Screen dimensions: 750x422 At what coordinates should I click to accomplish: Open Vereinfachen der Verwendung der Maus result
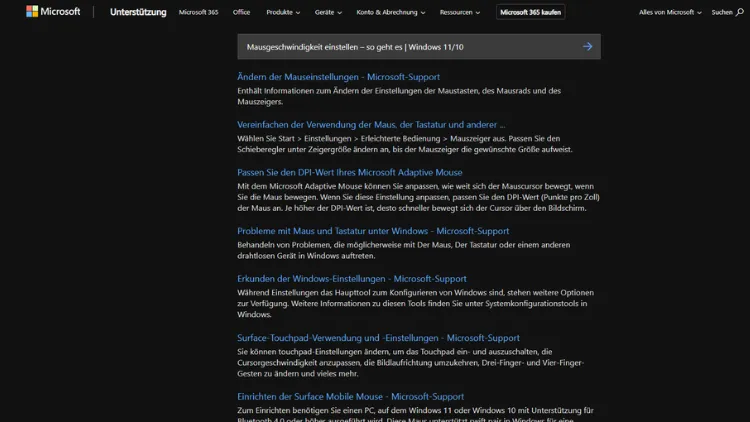(371, 124)
